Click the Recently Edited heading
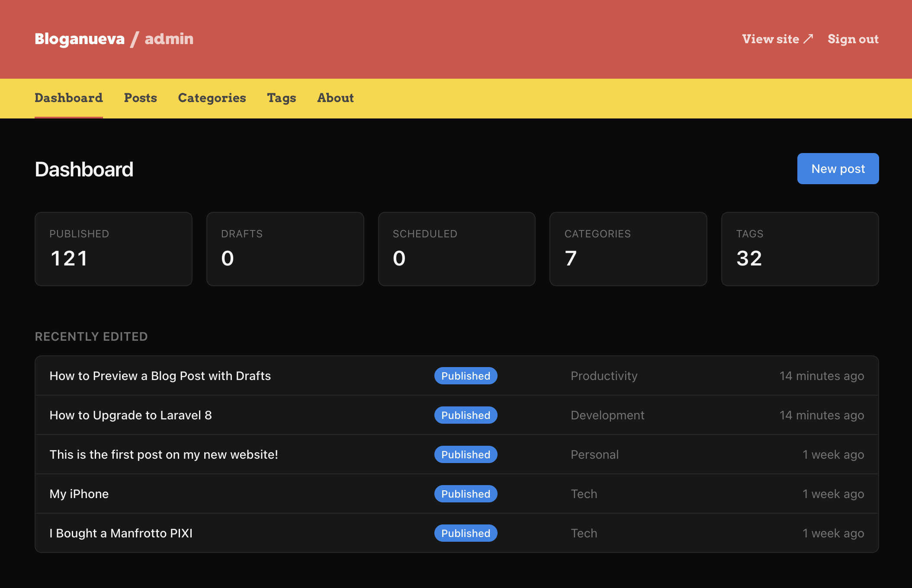 click(91, 336)
